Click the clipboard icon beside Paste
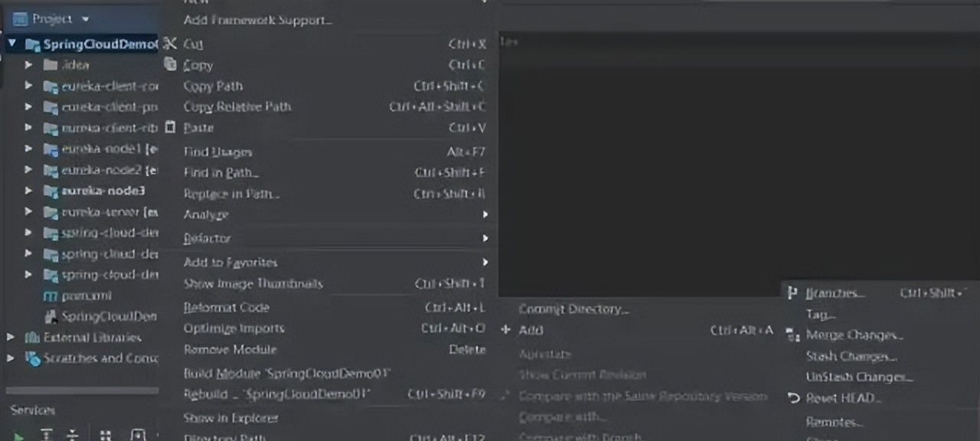The height and width of the screenshot is (441, 980). click(170, 127)
